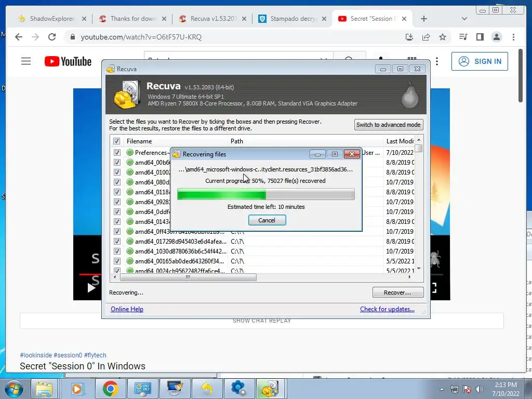Click the flytech hashtag link
This screenshot has height=399, width=532.
[x=95, y=355]
